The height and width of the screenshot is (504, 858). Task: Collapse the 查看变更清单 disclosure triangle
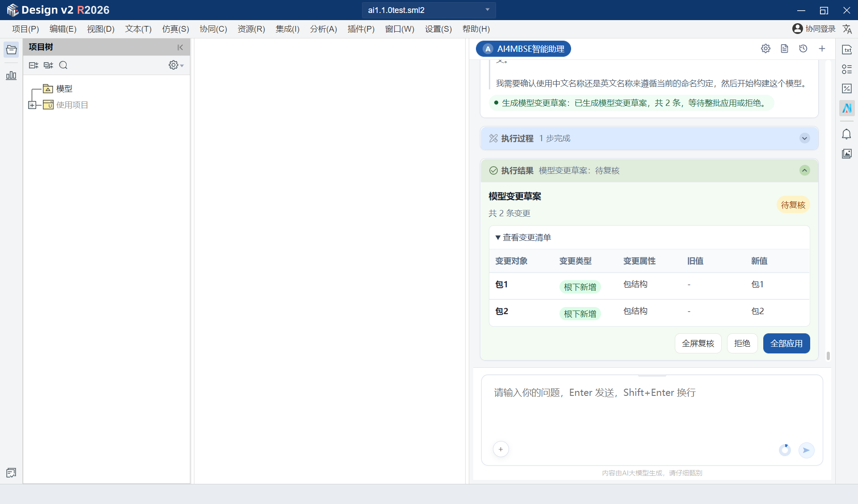click(x=498, y=238)
